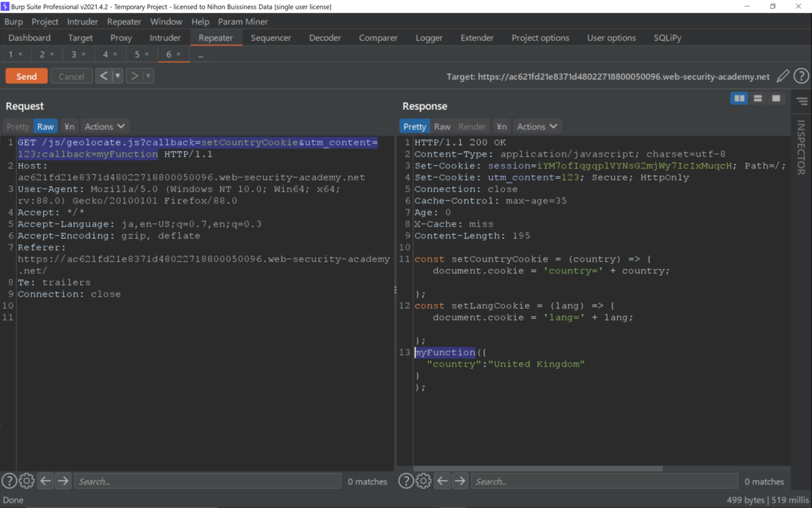Switch to the Proxy tab

(x=121, y=38)
